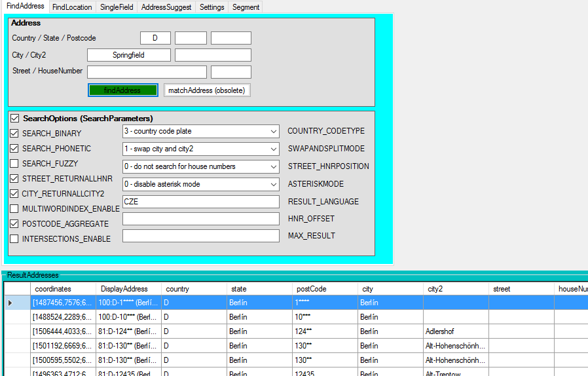Enable INTERSECTIONS_ENABLE checkbox

point(14,239)
